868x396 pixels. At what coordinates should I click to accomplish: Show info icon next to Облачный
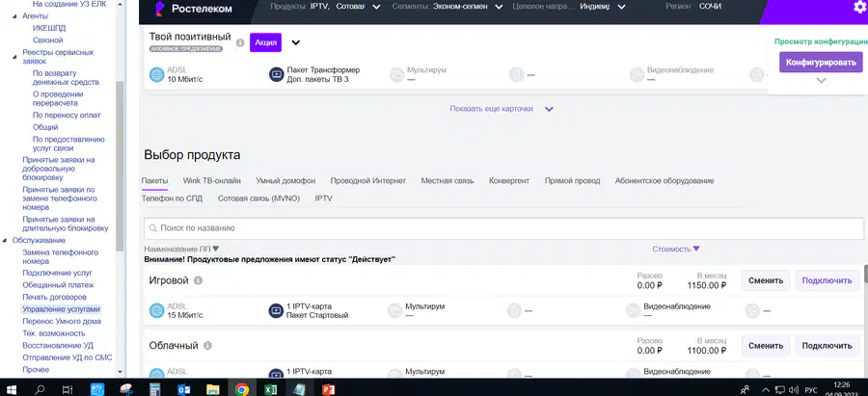pyautogui.click(x=207, y=346)
